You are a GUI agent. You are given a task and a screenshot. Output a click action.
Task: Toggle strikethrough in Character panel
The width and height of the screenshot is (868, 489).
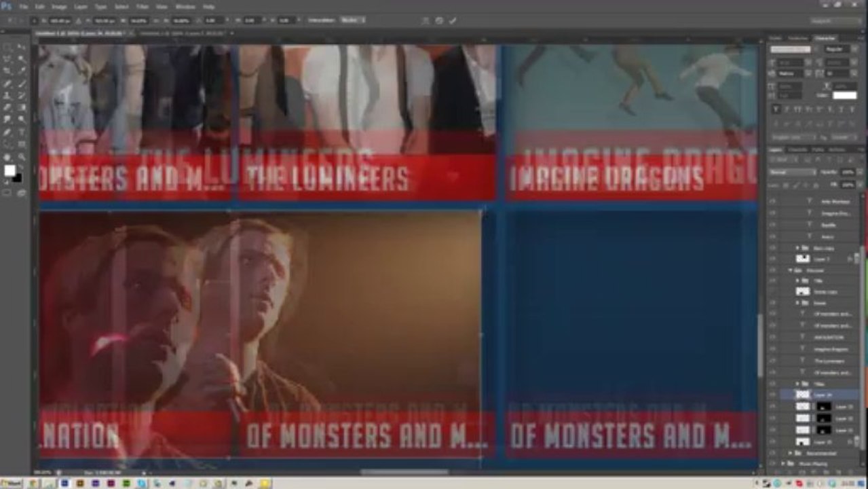[x=852, y=109]
